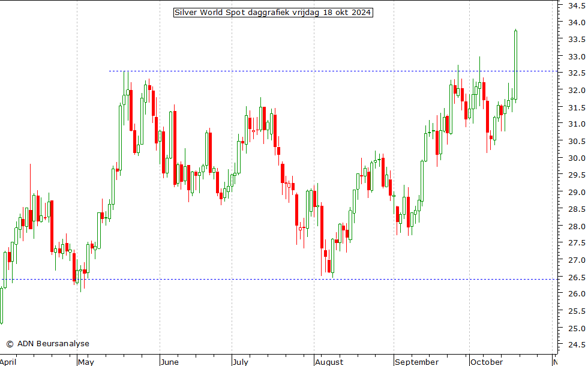Click the 29.0 price axis label
The image size is (588, 366).
pos(577,193)
